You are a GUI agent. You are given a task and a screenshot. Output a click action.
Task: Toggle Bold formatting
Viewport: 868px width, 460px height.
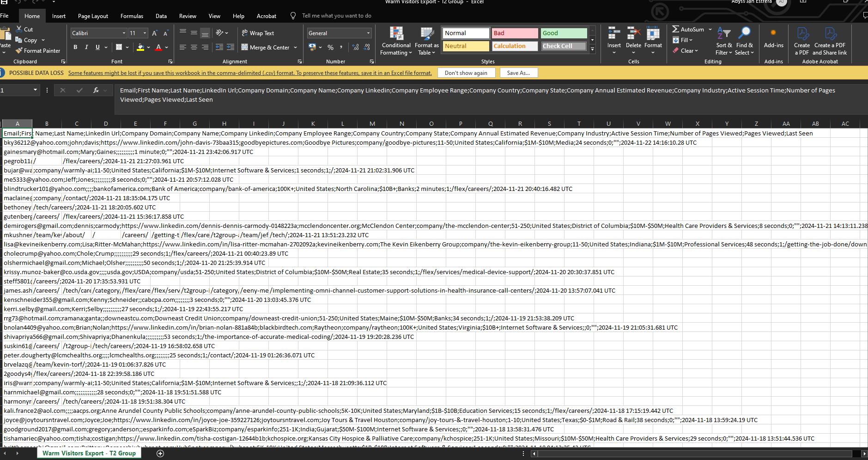(x=75, y=47)
